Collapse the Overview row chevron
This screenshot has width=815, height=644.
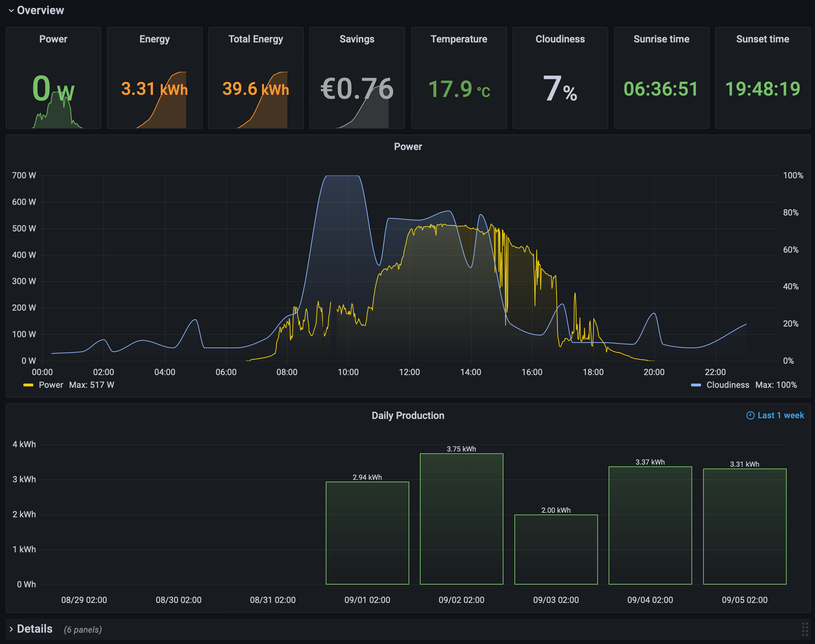click(x=11, y=11)
